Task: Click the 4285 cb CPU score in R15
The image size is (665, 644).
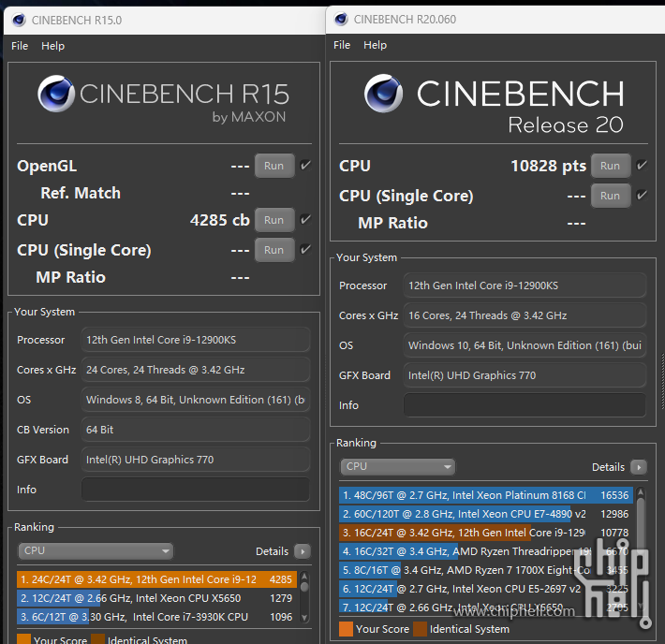Action: click(220, 220)
